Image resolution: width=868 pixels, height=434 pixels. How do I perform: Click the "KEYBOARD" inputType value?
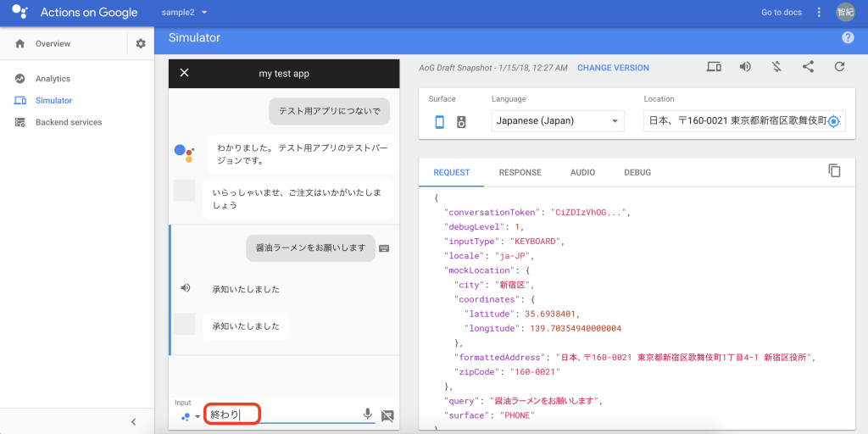click(537, 242)
